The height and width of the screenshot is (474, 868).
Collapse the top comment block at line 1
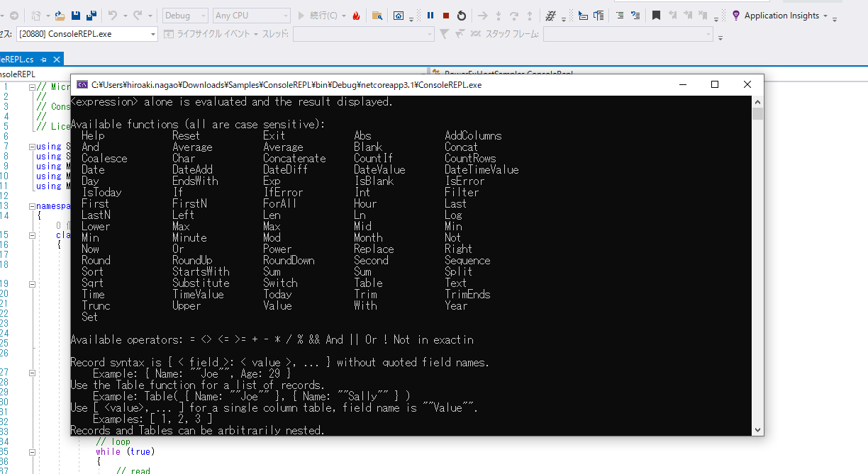(x=31, y=87)
